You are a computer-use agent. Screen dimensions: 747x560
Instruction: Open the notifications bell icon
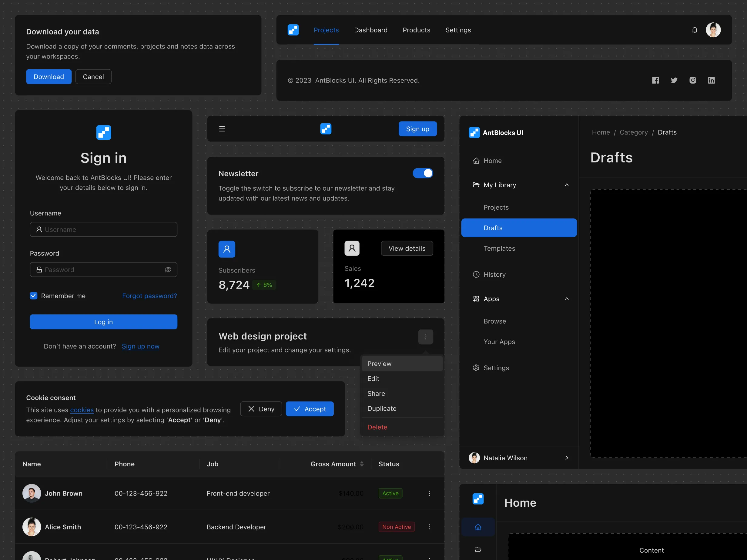[694, 30]
